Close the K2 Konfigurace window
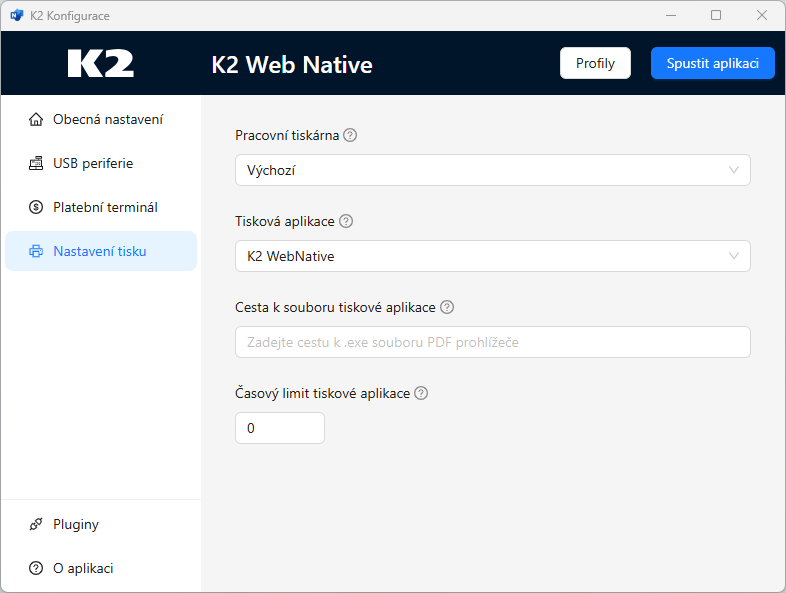Screen dimensions: 786x593 click(x=761, y=16)
